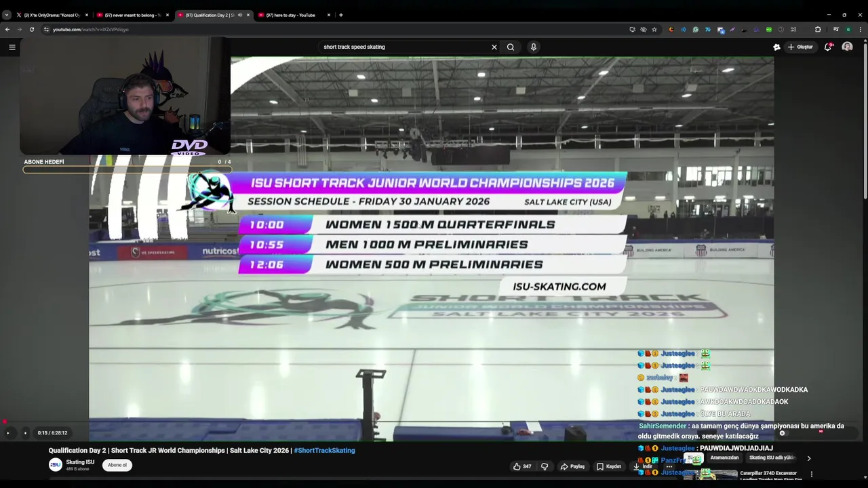Open the account avatar menu
This screenshot has height=488, width=868.
(847, 47)
